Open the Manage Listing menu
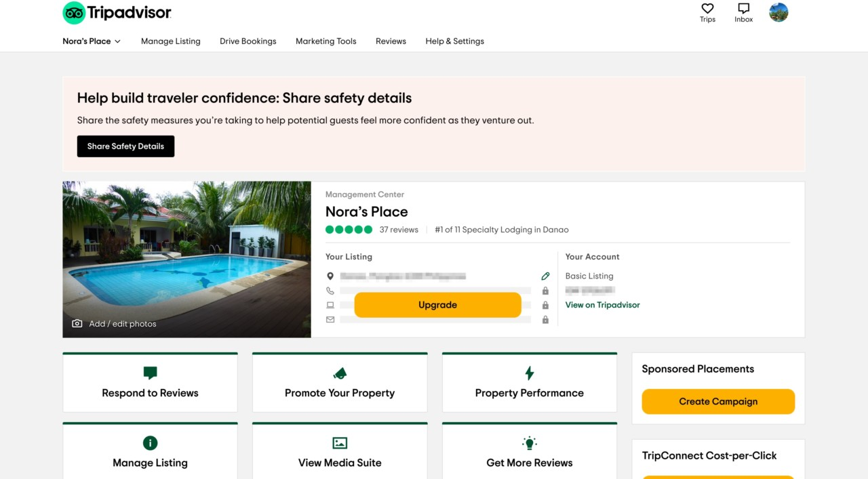The height and width of the screenshot is (479, 868). click(170, 41)
